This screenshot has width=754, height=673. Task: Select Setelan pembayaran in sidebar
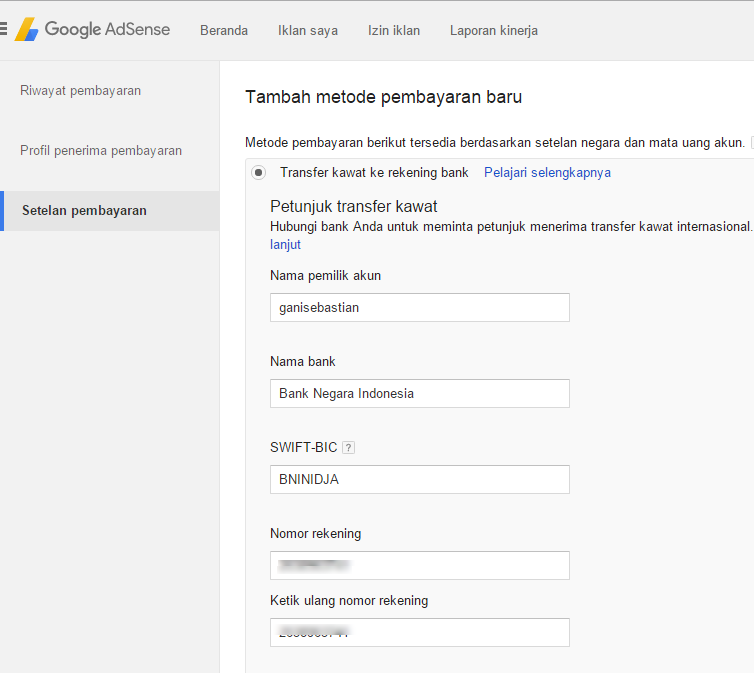(110, 211)
